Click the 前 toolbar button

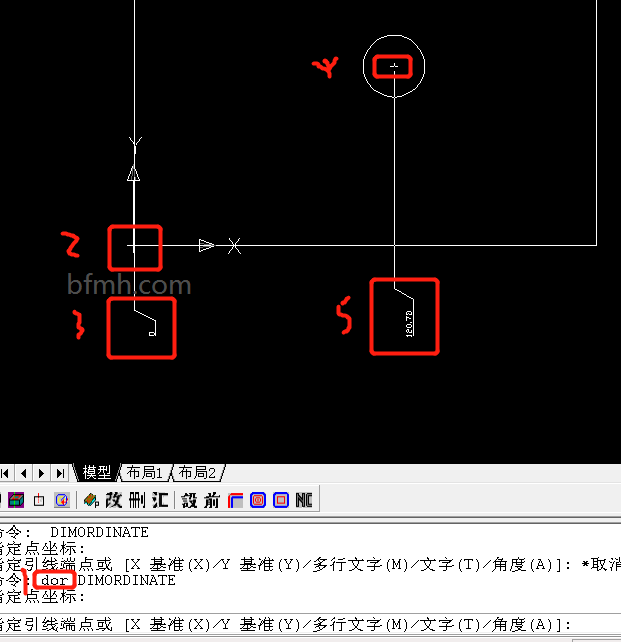click(212, 500)
